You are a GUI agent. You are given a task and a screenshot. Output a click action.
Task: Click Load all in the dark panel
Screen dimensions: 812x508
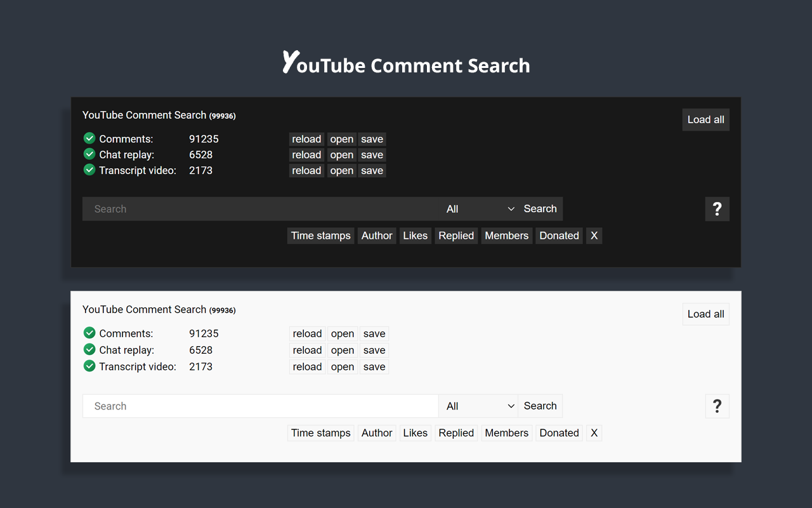click(x=705, y=119)
